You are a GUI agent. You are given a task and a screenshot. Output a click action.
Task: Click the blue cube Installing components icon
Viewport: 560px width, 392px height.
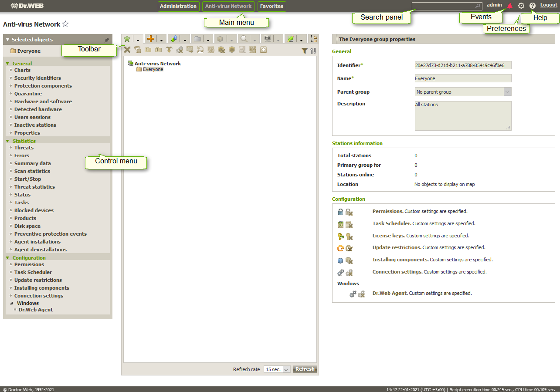tap(341, 260)
